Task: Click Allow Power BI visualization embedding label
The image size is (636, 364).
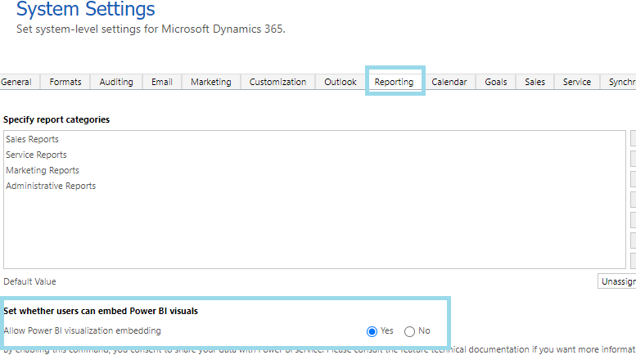Action: coord(82,330)
